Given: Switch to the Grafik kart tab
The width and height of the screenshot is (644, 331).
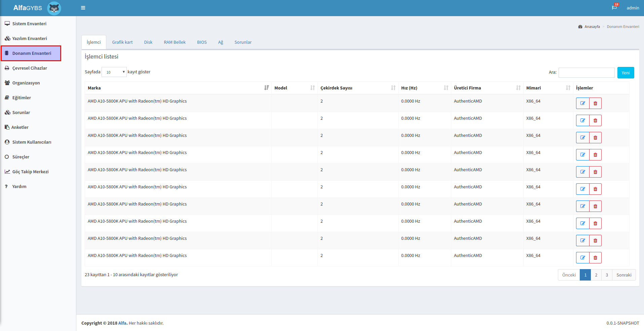Looking at the screenshot, I should click(122, 42).
